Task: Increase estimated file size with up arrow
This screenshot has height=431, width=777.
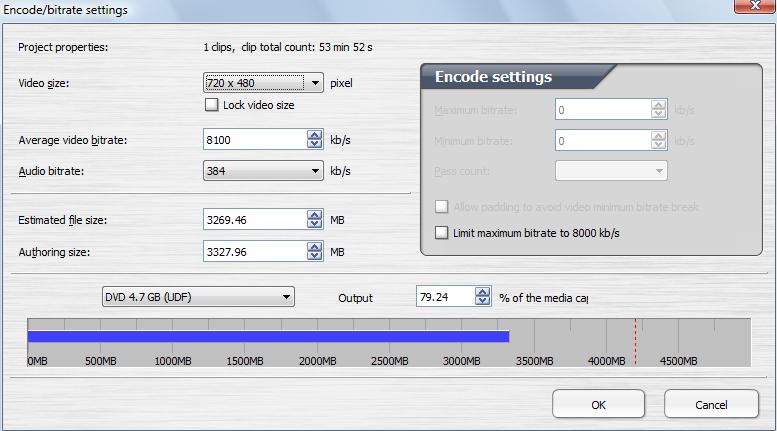Action: (x=315, y=214)
